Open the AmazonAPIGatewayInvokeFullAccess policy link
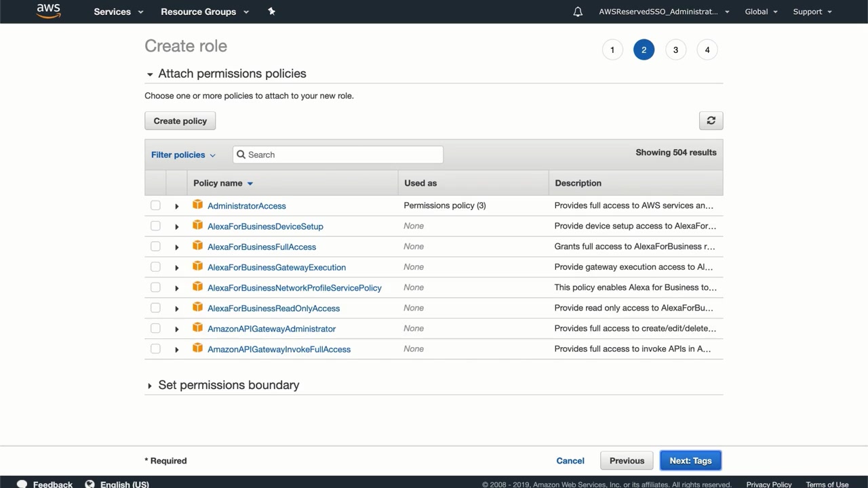This screenshot has width=868, height=488. point(279,349)
